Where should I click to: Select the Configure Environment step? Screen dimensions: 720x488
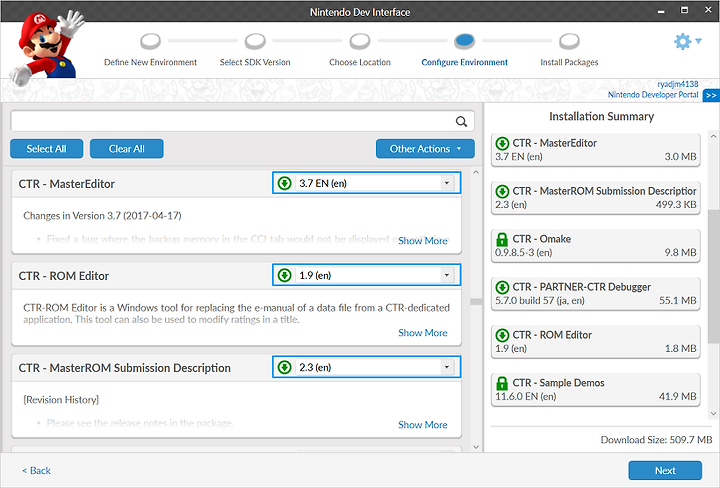[x=464, y=50]
